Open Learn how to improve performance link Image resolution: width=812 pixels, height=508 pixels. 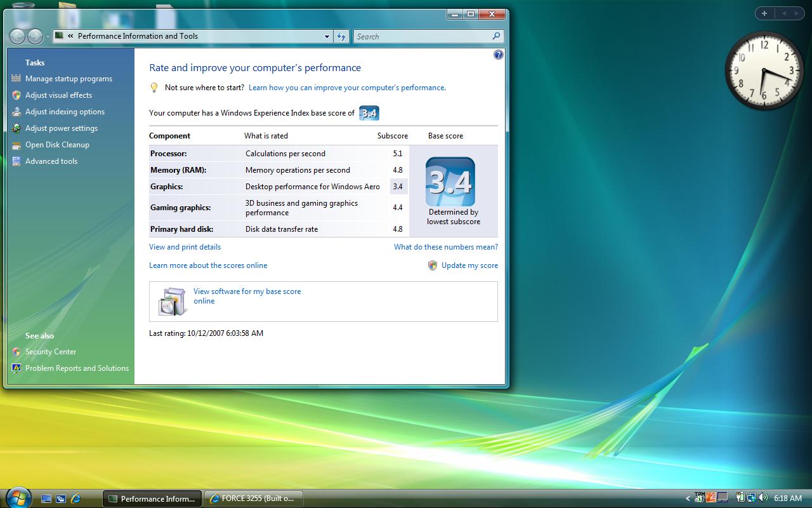click(347, 88)
